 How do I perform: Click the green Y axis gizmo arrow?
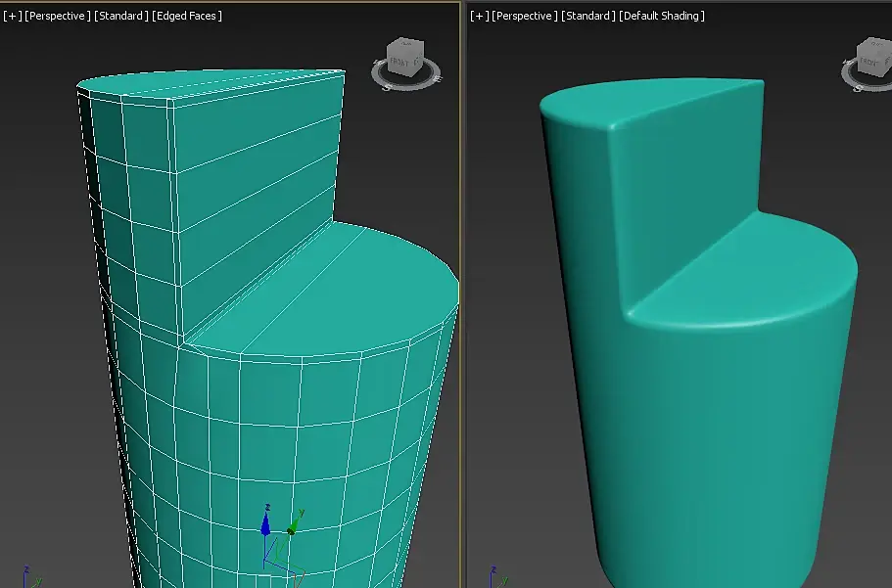tap(293, 523)
